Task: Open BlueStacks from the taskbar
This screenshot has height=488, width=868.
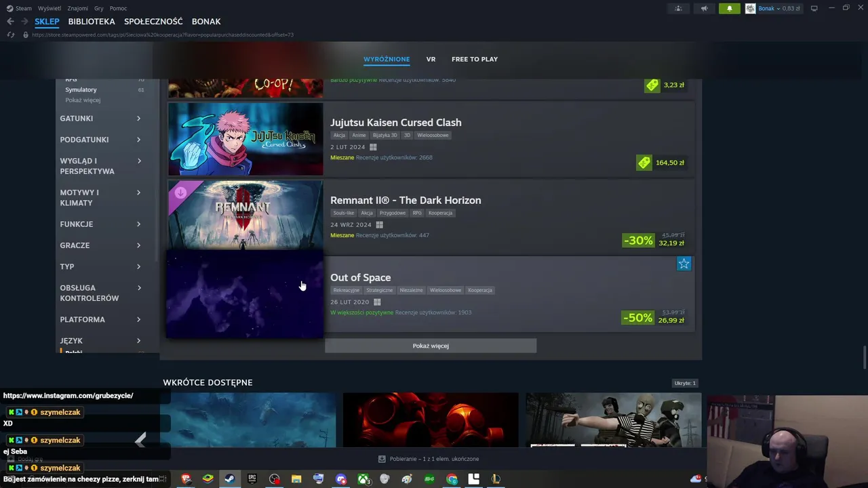Action: pyautogui.click(x=208, y=479)
